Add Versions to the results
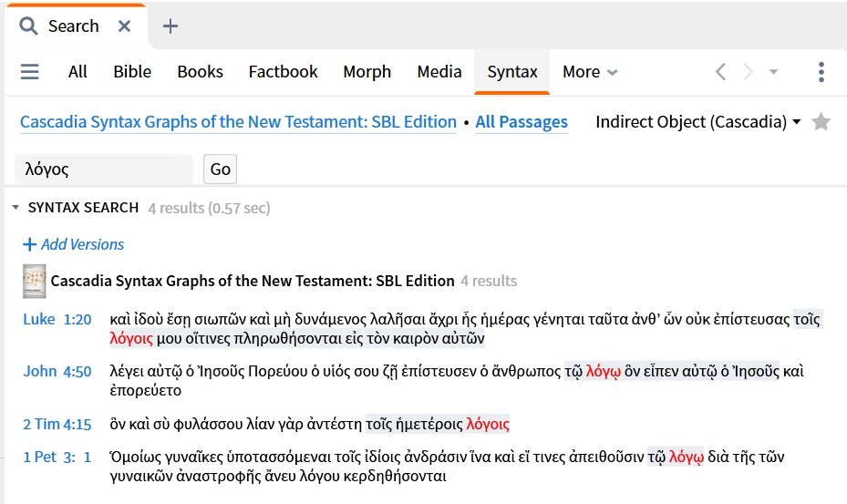Viewport: 847px width, 504px height. click(x=74, y=244)
